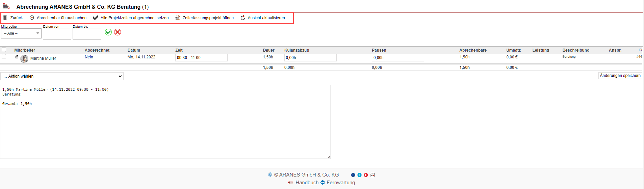This screenshot has width=644, height=189.
Task: Go back using the Zurück toolbar item
Action: (x=13, y=18)
